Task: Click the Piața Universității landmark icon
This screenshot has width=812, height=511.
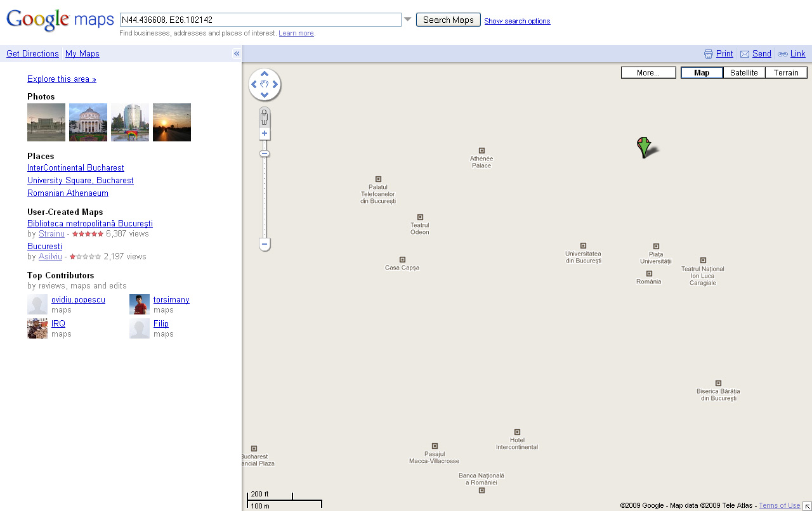Action: click(656, 246)
